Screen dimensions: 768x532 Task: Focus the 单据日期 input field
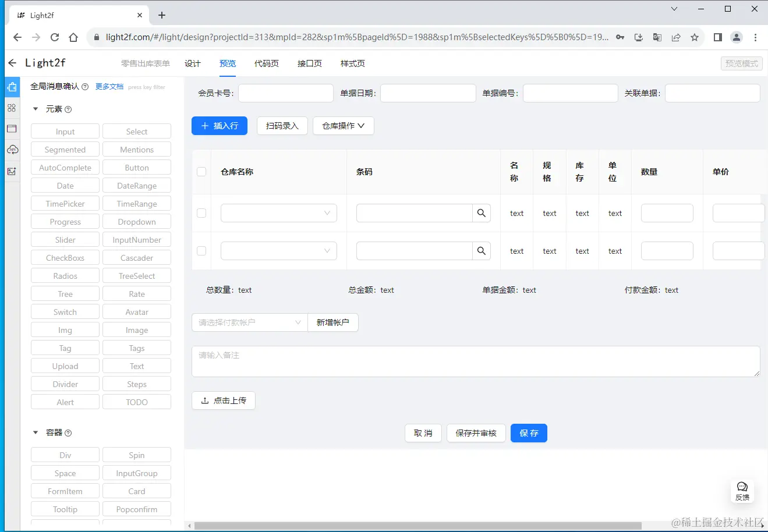(x=428, y=93)
